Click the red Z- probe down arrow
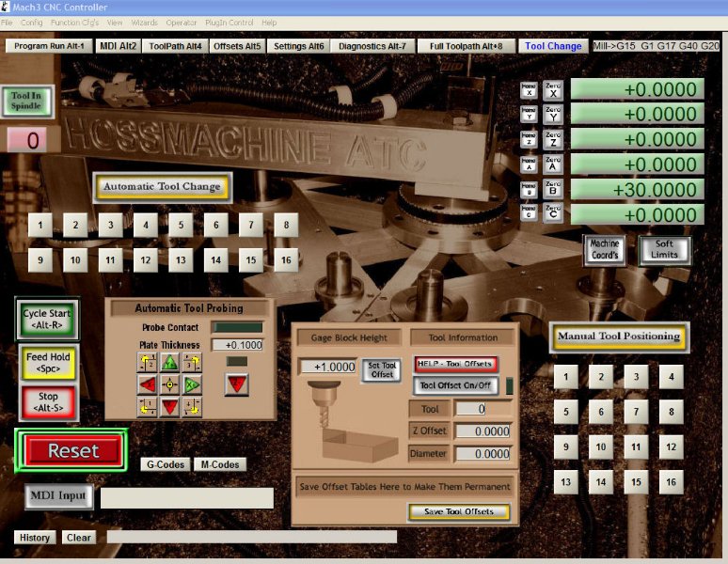The height and width of the screenshot is (564, 728). click(x=237, y=384)
